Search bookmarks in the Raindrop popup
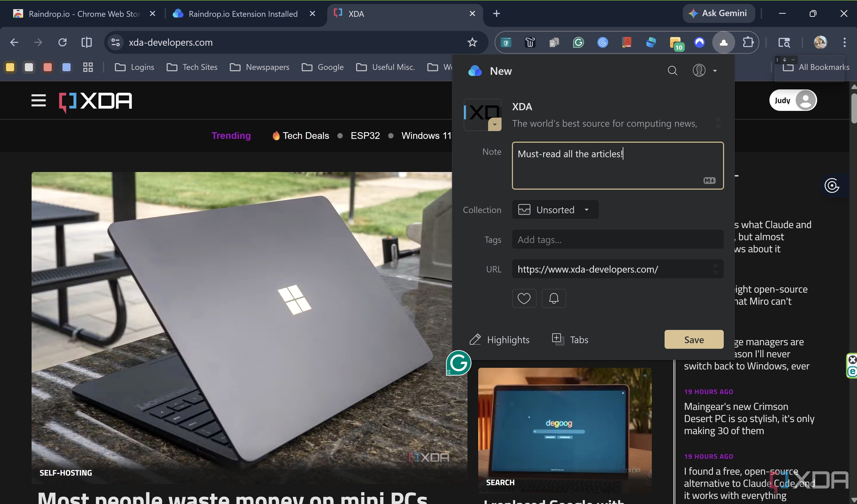 pos(672,71)
